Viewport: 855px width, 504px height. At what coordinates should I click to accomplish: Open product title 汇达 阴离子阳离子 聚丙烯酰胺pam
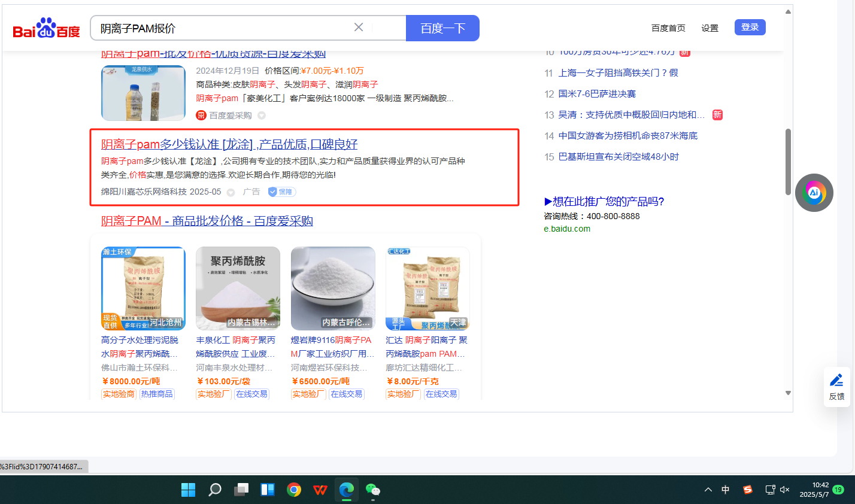click(x=426, y=347)
